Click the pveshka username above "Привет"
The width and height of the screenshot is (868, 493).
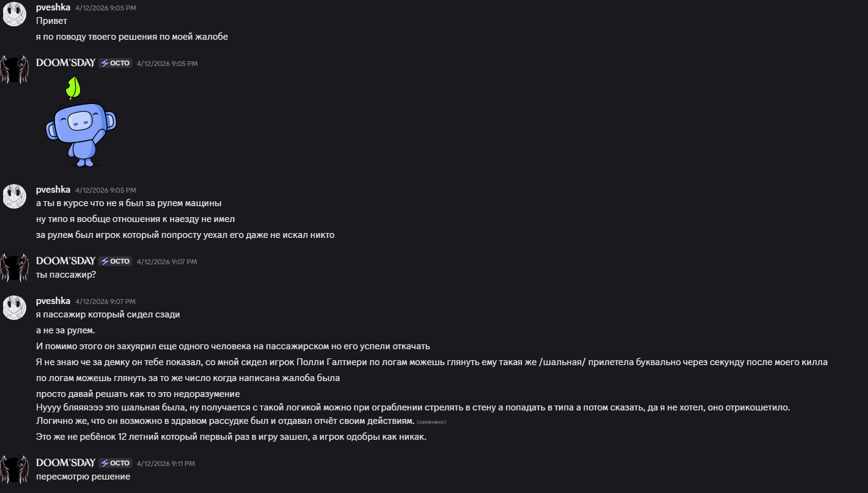pos(53,7)
